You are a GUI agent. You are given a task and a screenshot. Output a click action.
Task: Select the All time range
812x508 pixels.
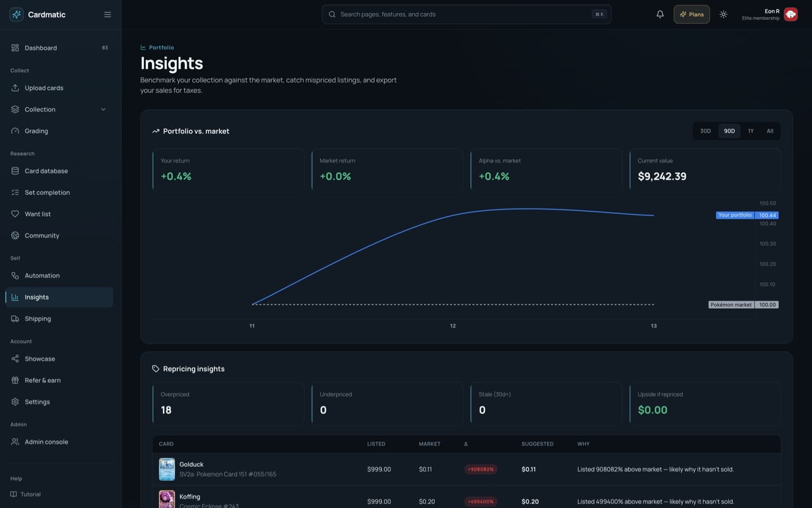click(770, 131)
